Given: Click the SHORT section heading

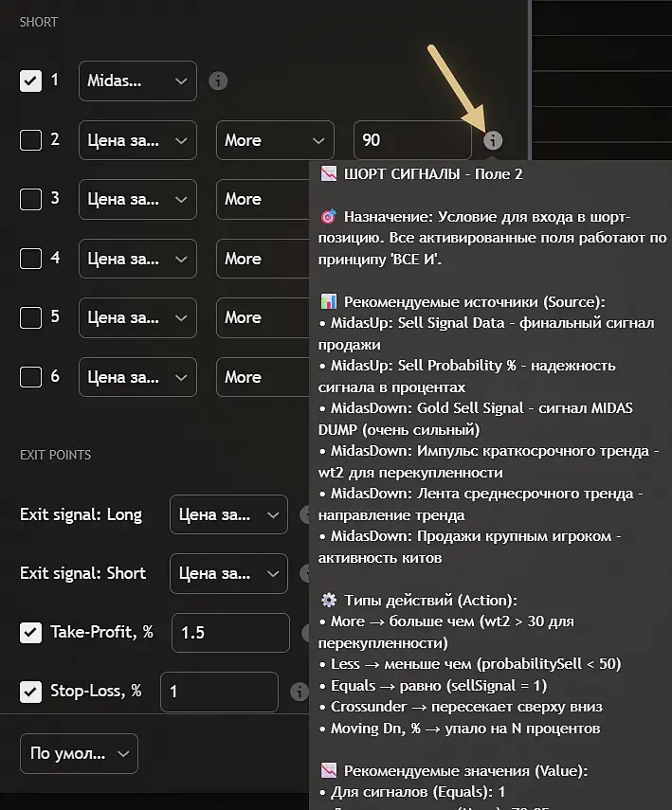Looking at the screenshot, I should tap(39, 22).
